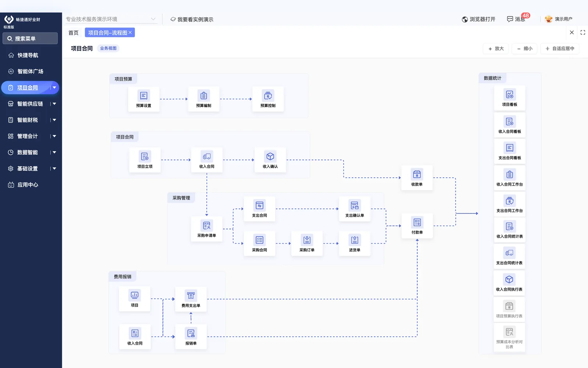Open the 付款单 node icon
The width and height of the screenshot is (588, 368).
tap(417, 222)
